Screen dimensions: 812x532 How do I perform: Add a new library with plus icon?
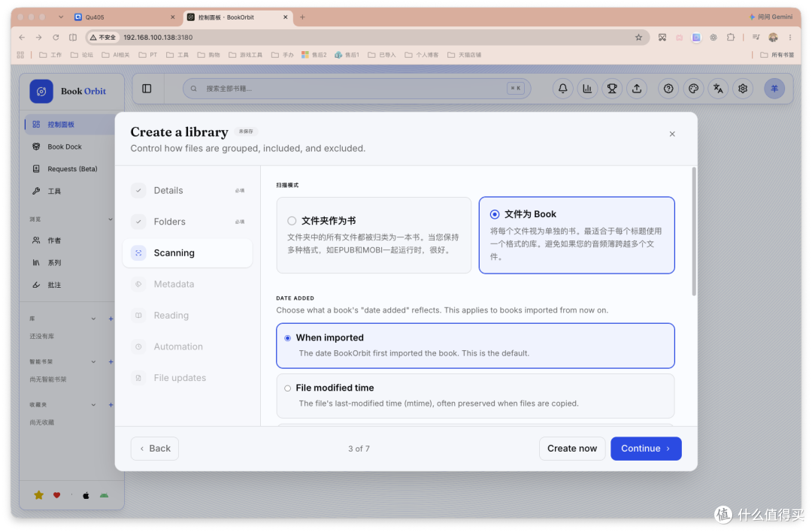pos(111,319)
